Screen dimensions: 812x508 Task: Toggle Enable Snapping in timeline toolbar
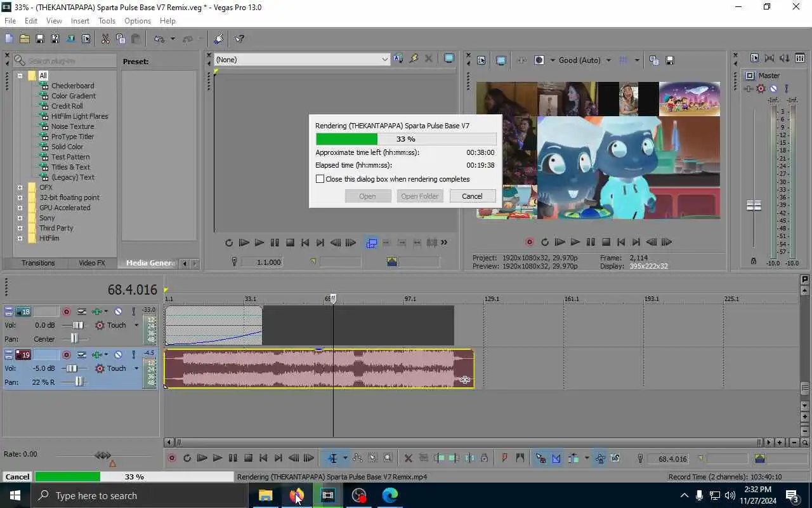click(x=540, y=458)
